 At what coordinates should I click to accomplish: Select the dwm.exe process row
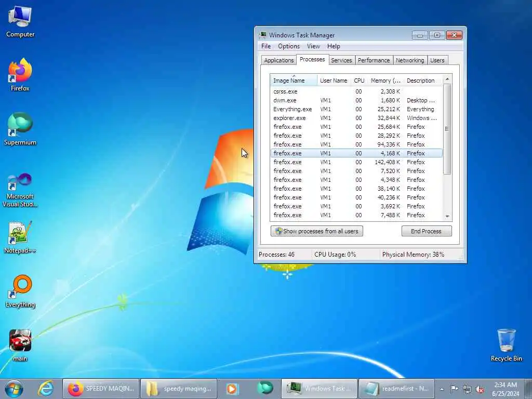point(356,100)
